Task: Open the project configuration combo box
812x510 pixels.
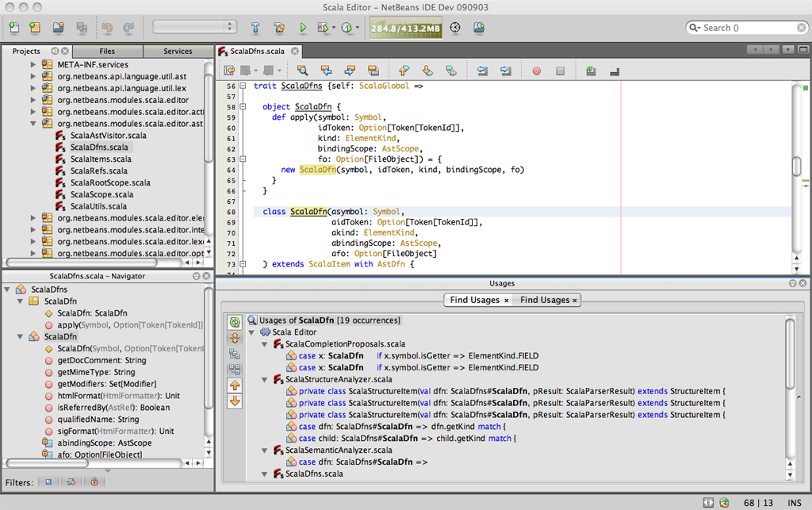Action: (194, 28)
